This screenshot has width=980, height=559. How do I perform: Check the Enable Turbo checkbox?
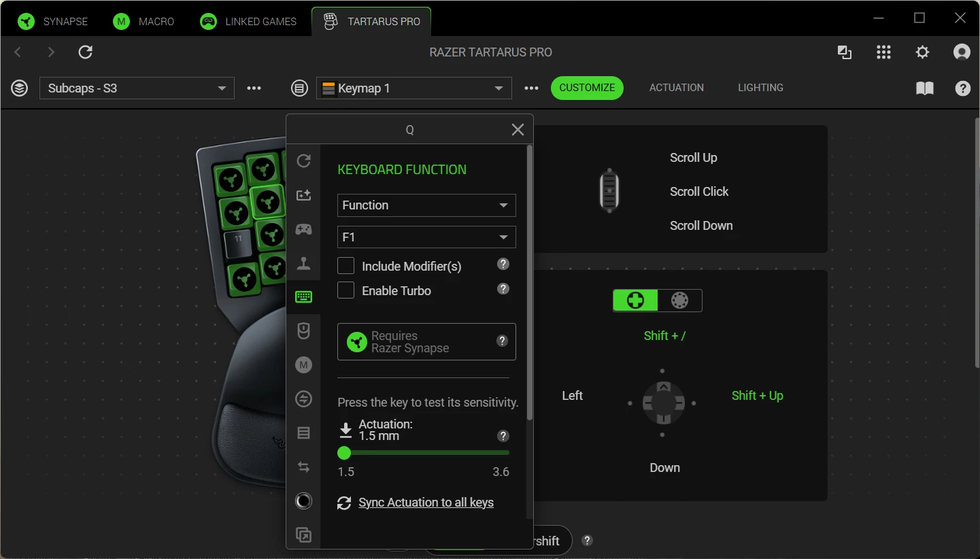pos(346,290)
